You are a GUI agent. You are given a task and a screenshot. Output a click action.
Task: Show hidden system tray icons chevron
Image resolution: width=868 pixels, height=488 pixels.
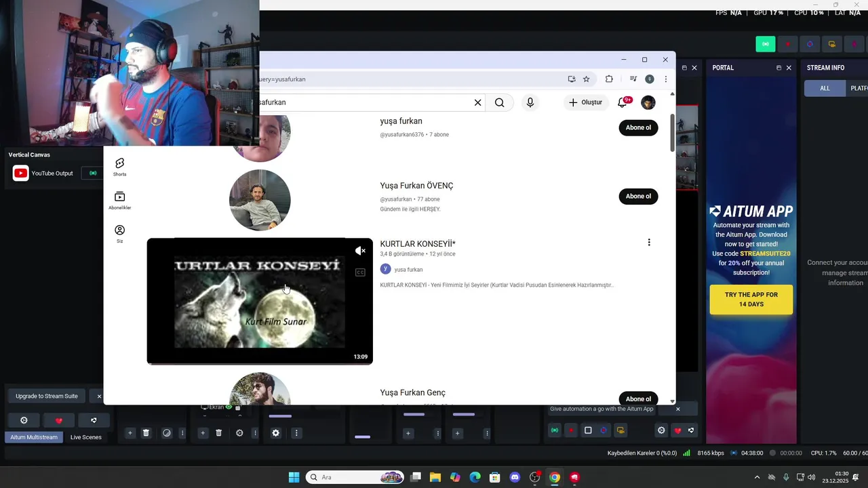(757, 477)
